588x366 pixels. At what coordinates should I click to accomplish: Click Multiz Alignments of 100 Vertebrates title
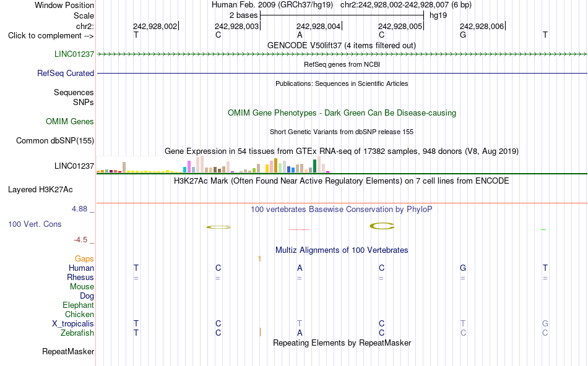pyautogui.click(x=342, y=250)
